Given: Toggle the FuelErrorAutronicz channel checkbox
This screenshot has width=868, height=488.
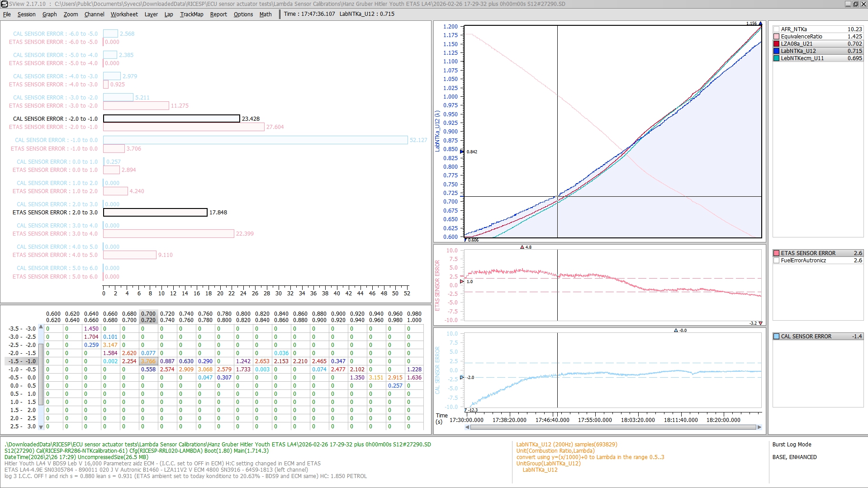Looking at the screenshot, I should (x=776, y=261).
